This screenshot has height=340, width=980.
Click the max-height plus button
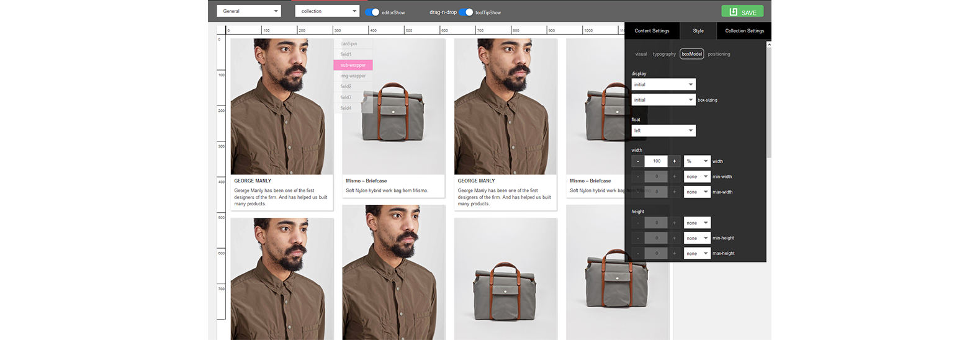(674, 254)
